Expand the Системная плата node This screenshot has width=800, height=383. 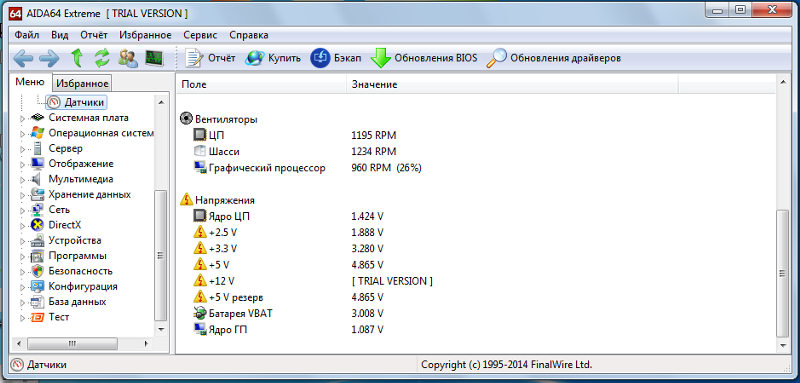(x=22, y=118)
